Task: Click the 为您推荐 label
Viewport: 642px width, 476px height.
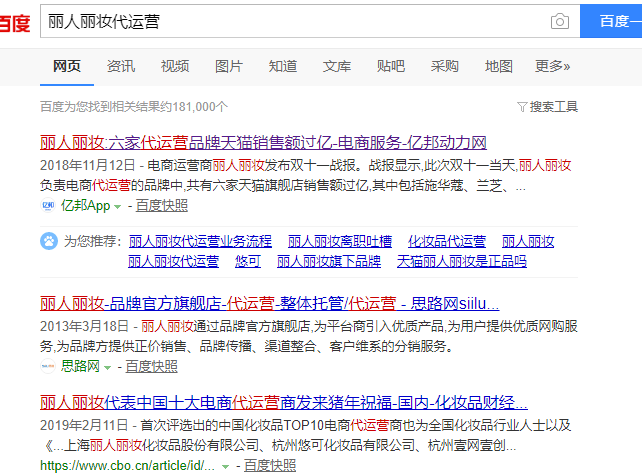Action: pyautogui.click(x=93, y=241)
